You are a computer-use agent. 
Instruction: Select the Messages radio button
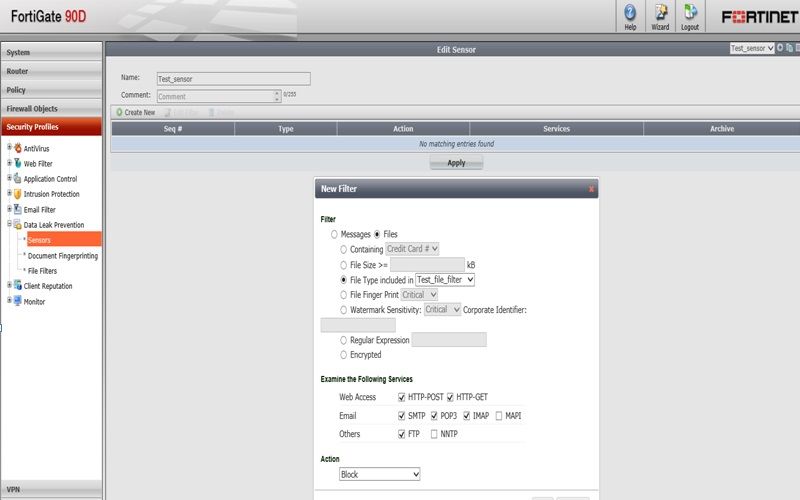pyautogui.click(x=334, y=234)
